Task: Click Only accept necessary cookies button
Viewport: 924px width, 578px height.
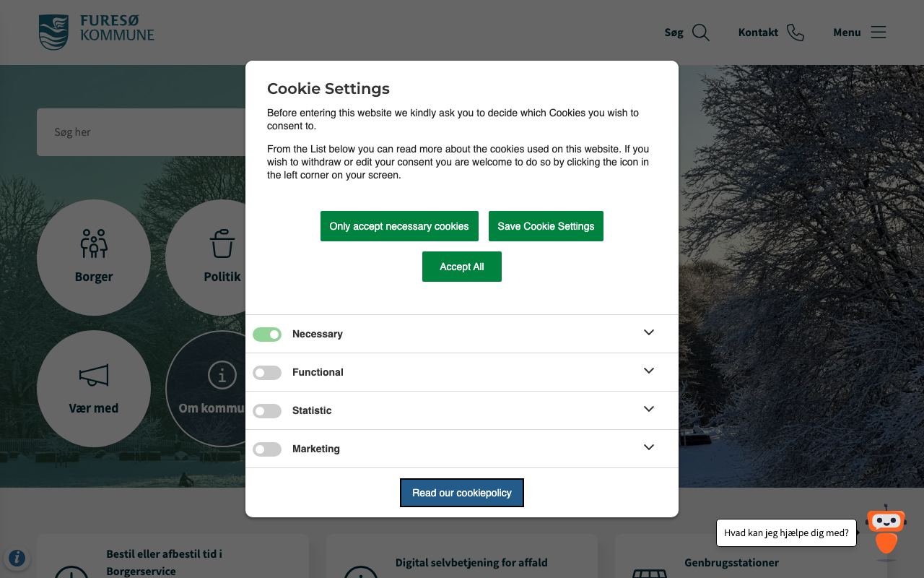Action: click(399, 226)
